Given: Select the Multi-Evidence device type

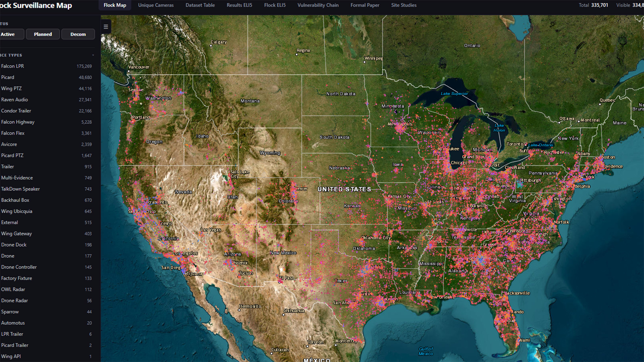Looking at the screenshot, I should click(x=47, y=178).
